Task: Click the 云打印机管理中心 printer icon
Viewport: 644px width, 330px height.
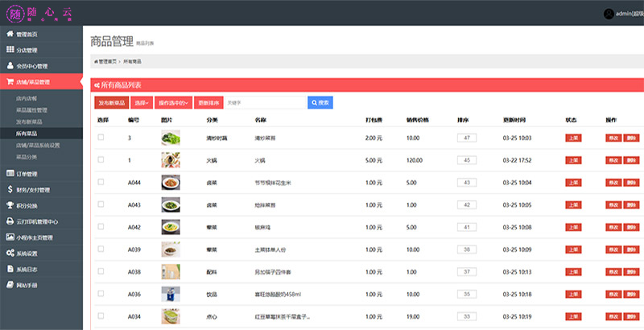Action: point(10,221)
